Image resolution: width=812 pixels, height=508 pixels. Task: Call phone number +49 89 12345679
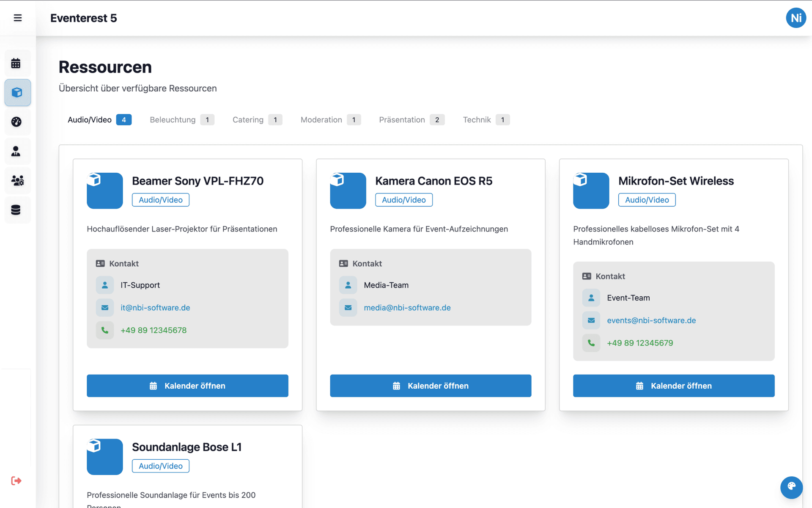(x=639, y=343)
